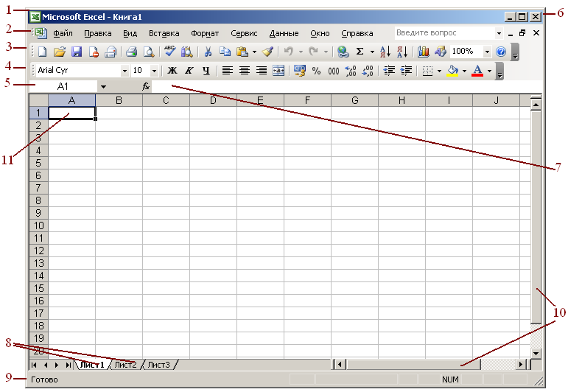Decrease decimal places

(368, 71)
